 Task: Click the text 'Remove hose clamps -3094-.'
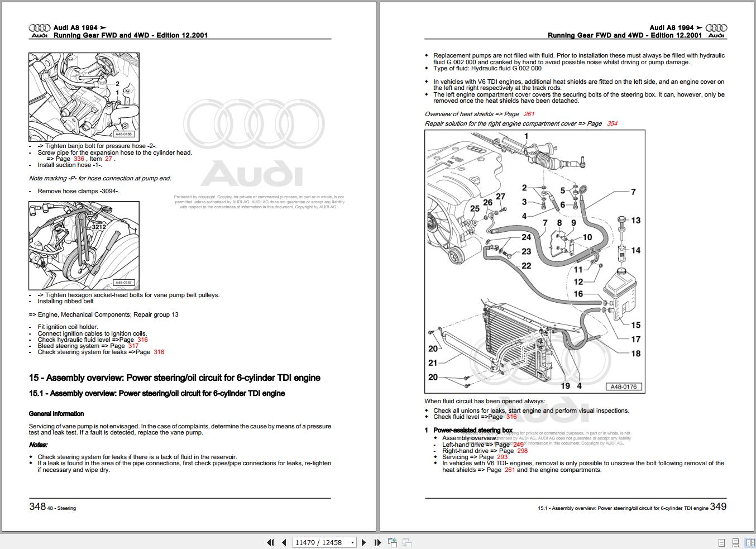79,191
